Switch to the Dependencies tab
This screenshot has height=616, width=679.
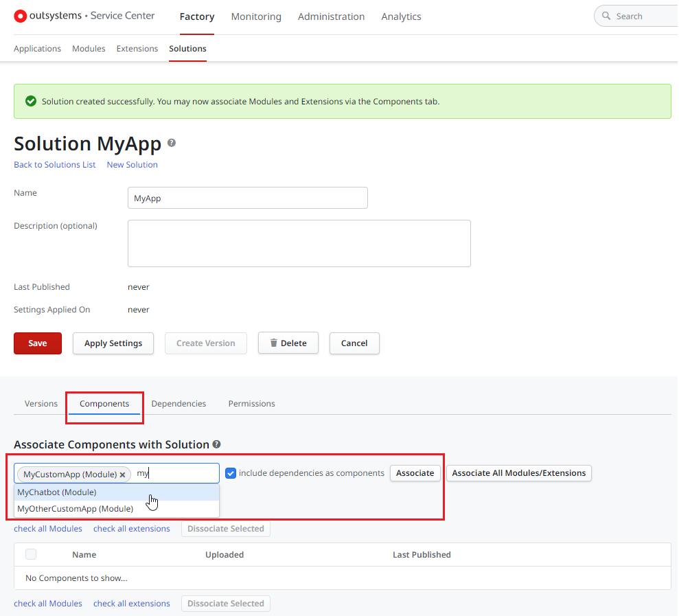(x=179, y=404)
